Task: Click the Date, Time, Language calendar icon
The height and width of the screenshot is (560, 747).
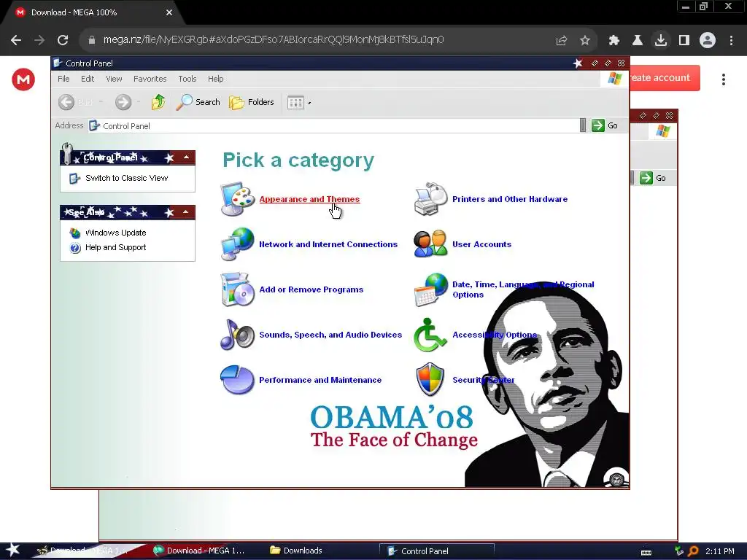Action: pyautogui.click(x=431, y=289)
